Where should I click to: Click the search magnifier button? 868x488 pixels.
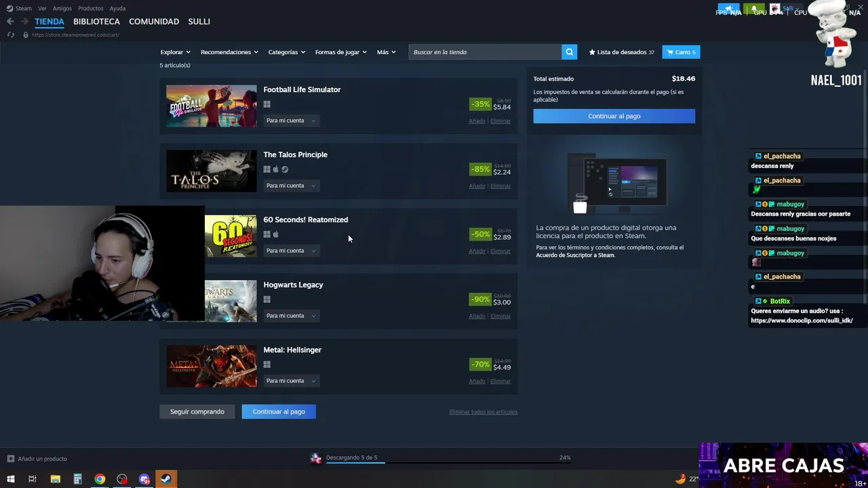tap(570, 52)
